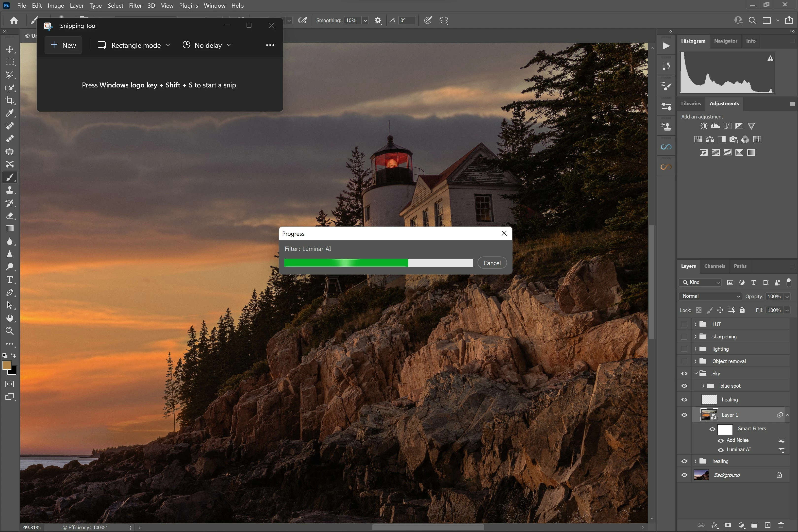798x532 pixels.
Task: Switch to the Channels tab
Action: (x=714, y=266)
